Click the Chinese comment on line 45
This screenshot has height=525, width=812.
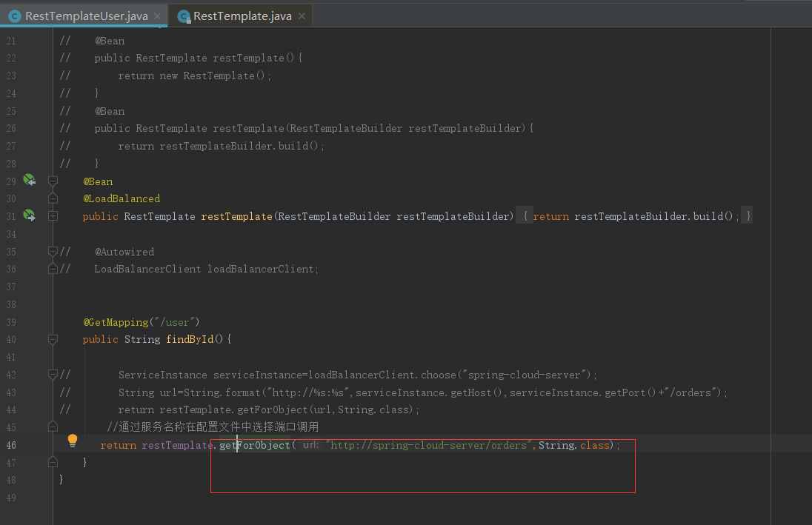[213, 427]
